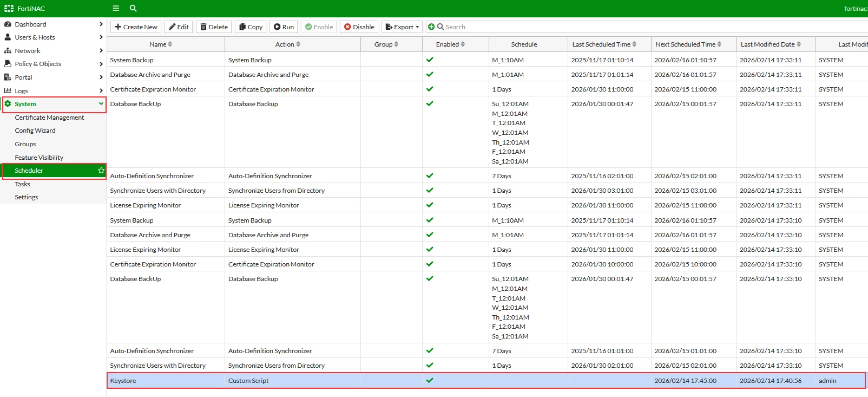Collapse the System menu chevron

point(101,104)
